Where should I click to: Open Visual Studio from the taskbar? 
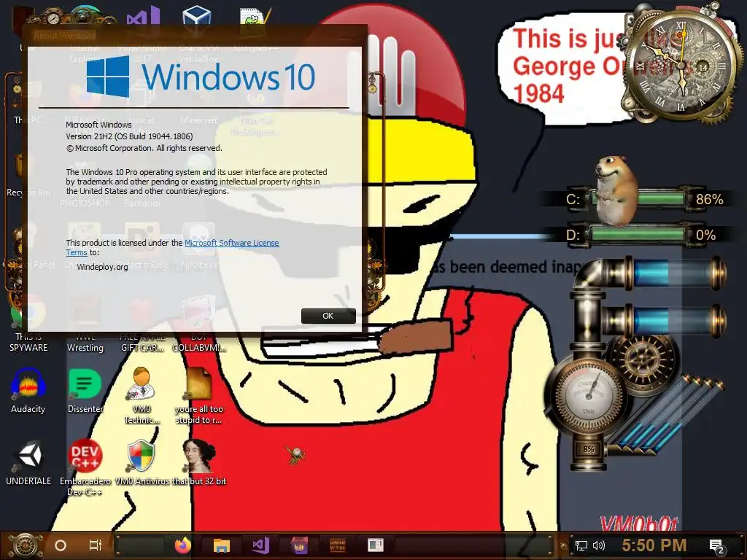(260, 545)
